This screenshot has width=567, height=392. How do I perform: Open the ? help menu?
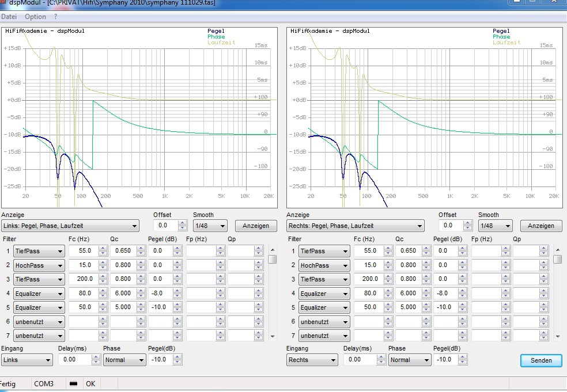[x=56, y=17]
